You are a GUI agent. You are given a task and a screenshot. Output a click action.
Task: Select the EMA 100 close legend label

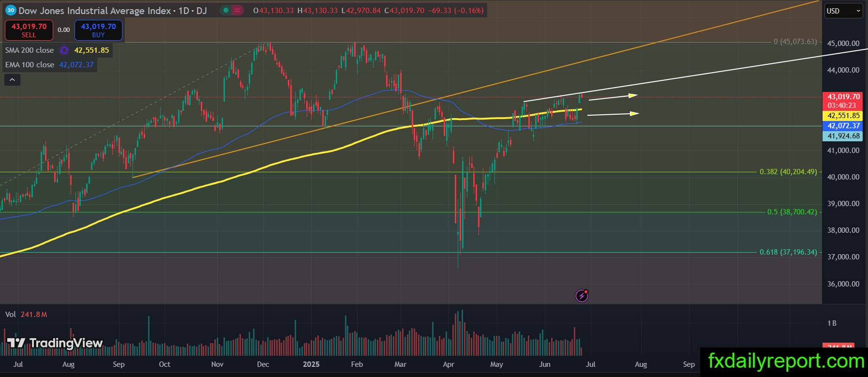(30, 65)
